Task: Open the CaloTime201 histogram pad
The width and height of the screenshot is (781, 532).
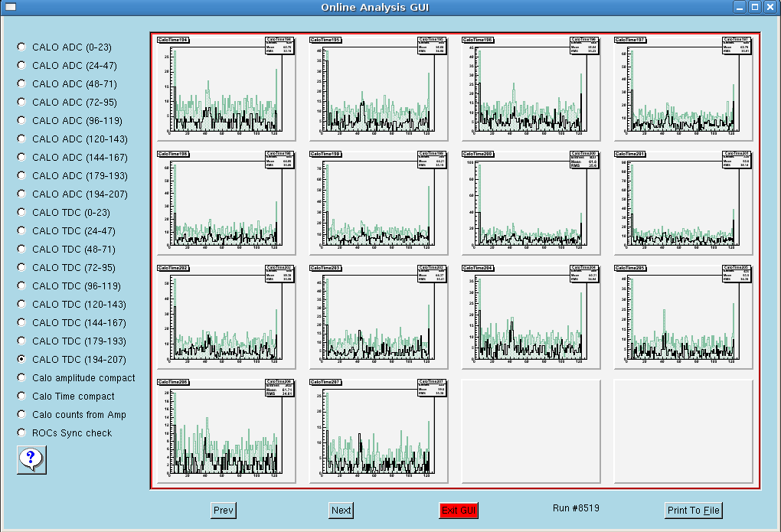Action: pyautogui.click(x=683, y=203)
